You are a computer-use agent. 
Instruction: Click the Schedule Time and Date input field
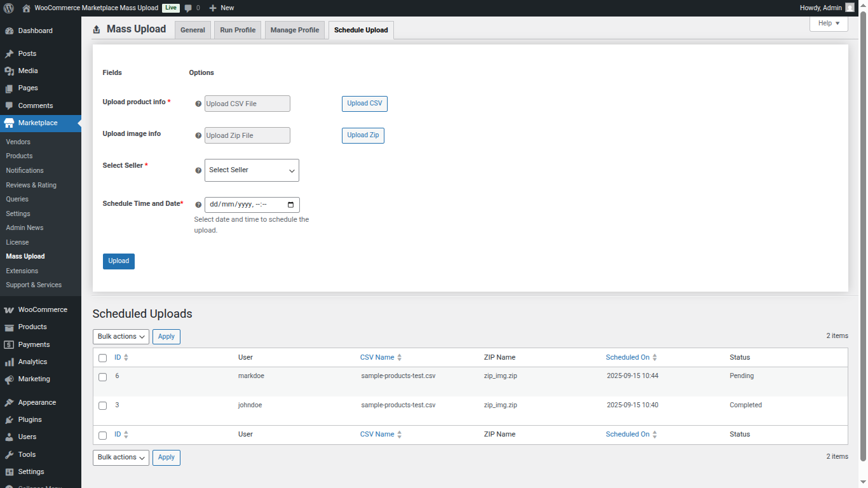(x=248, y=204)
